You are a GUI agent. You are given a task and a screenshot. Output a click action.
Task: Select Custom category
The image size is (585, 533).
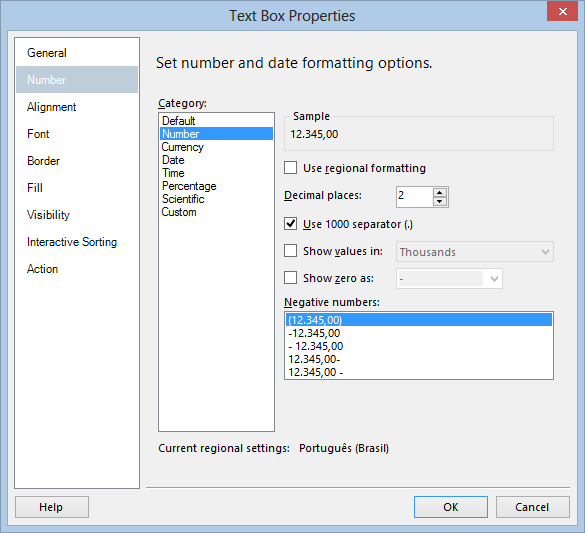(x=216, y=212)
